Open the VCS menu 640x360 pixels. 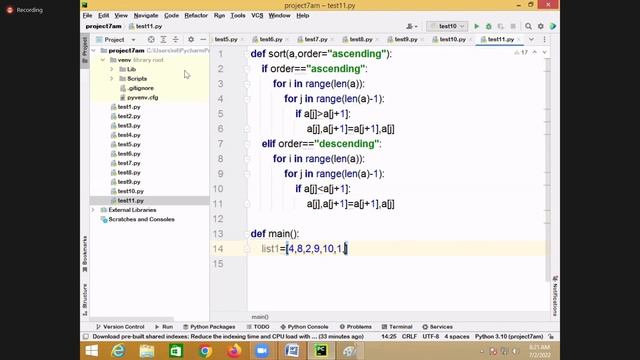click(257, 16)
